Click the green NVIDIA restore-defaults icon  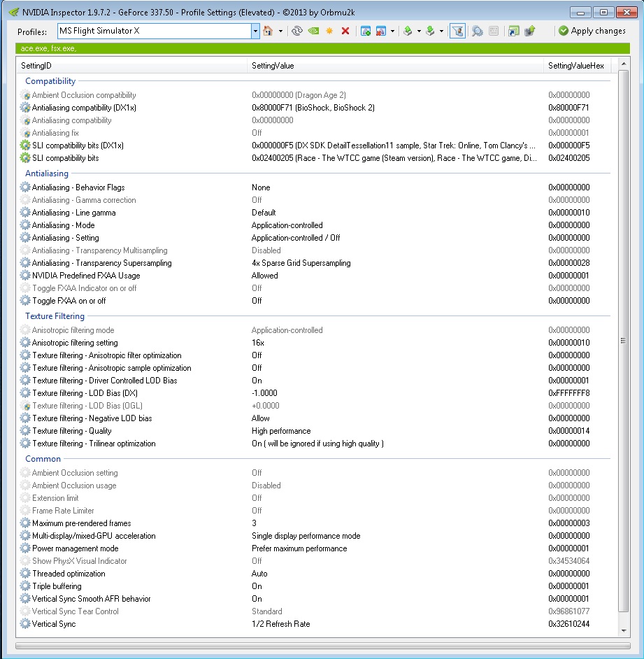(313, 31)
